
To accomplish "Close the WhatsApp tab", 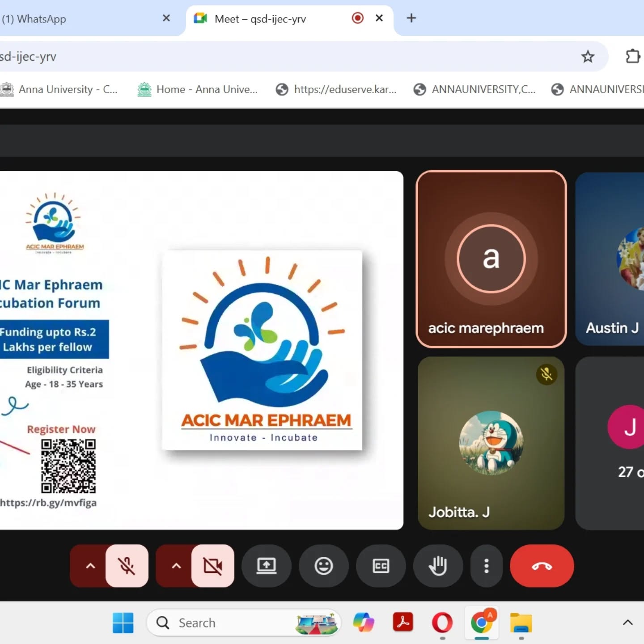I will 166,18.
